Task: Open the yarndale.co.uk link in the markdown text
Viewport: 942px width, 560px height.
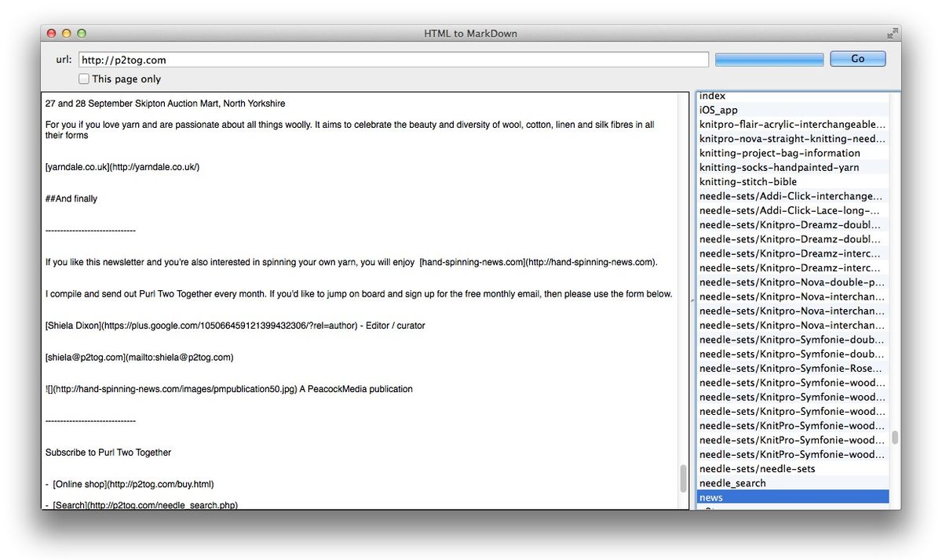Action: tap(119, 167)
